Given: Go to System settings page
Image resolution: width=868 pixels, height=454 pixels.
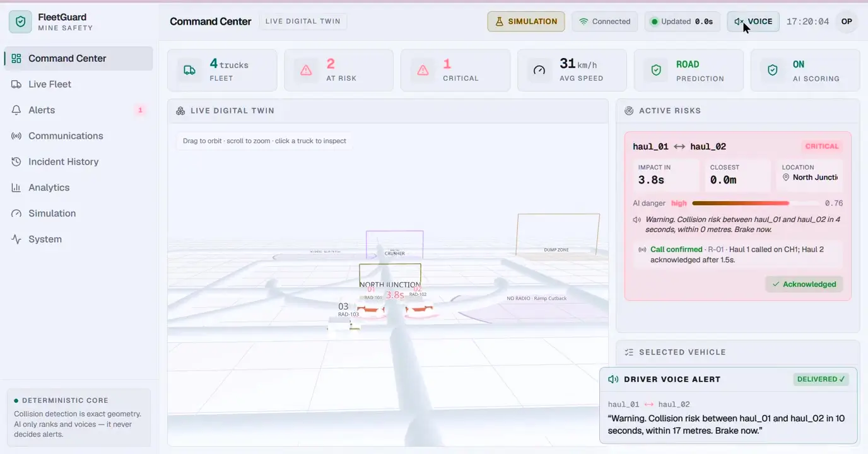Looking at the screenshot, I should click(x=78, y=240).
